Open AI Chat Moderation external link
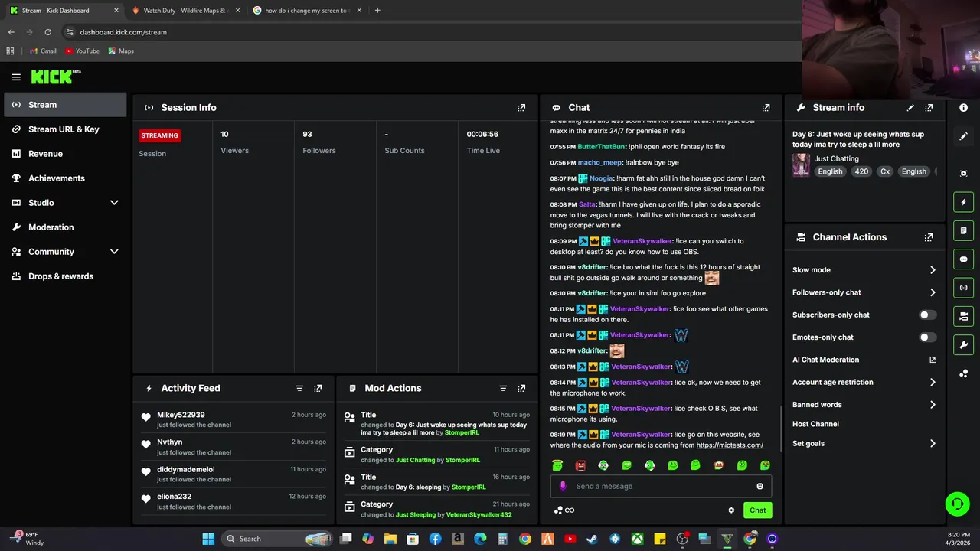Screen dimensions: 980x551 [x=933, y=360]
